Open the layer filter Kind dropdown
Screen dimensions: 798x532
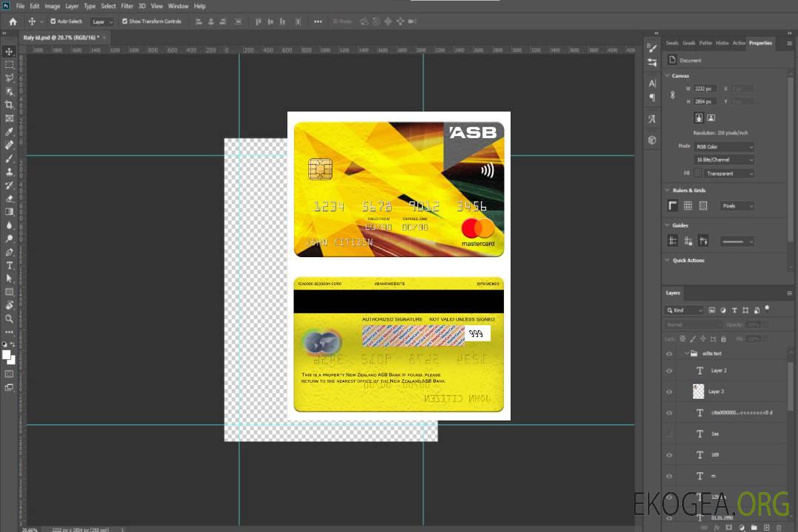pos(684,310)
